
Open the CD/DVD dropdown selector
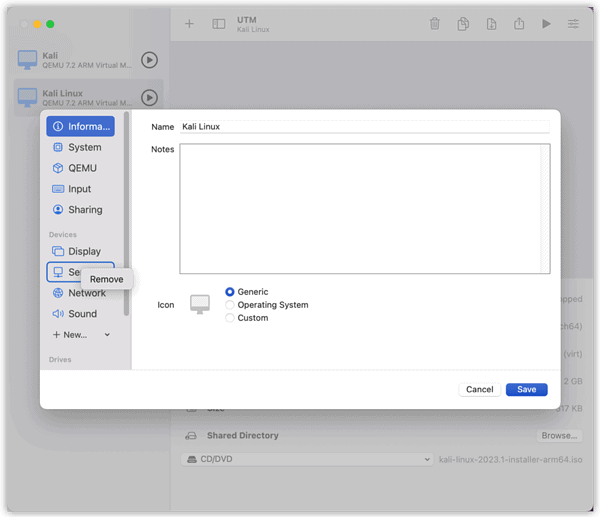tap(306, 459)
